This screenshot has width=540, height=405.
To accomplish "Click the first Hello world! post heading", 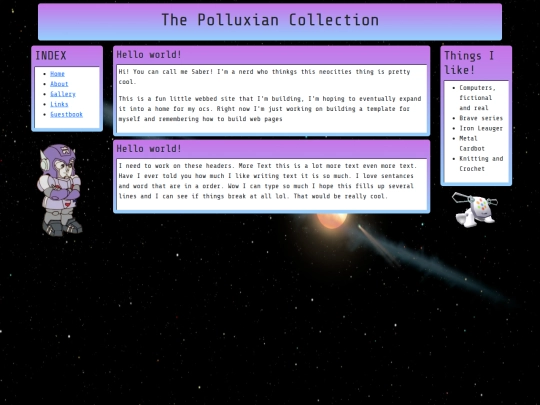I will click(x=149, y=54).
